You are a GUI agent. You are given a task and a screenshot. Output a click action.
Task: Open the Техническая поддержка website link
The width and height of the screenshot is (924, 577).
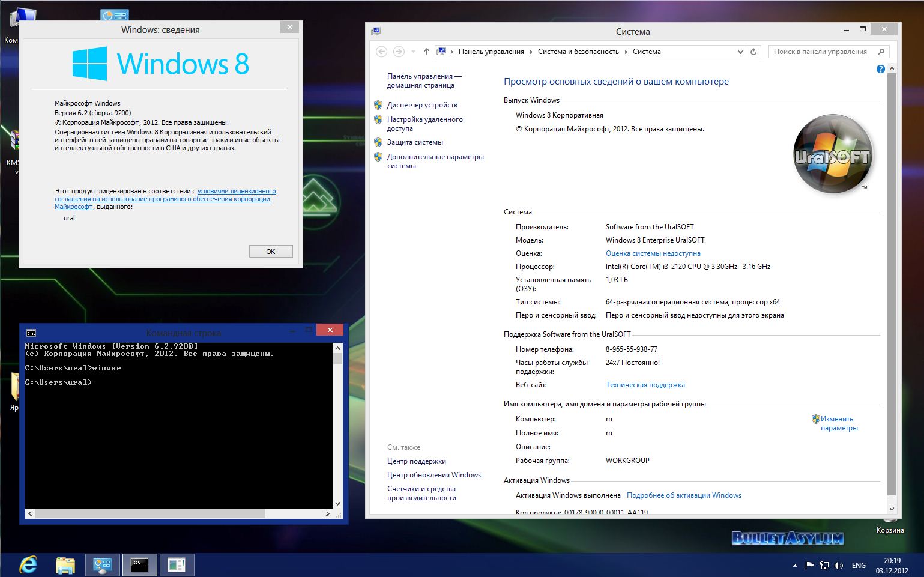coord(645,385)
